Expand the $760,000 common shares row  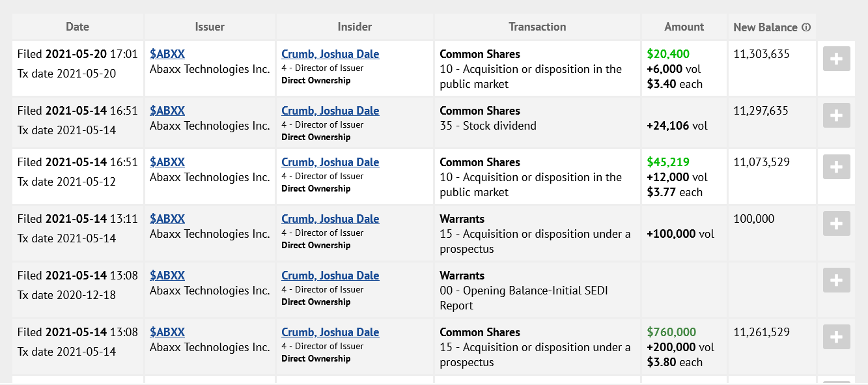coord(837,337)
